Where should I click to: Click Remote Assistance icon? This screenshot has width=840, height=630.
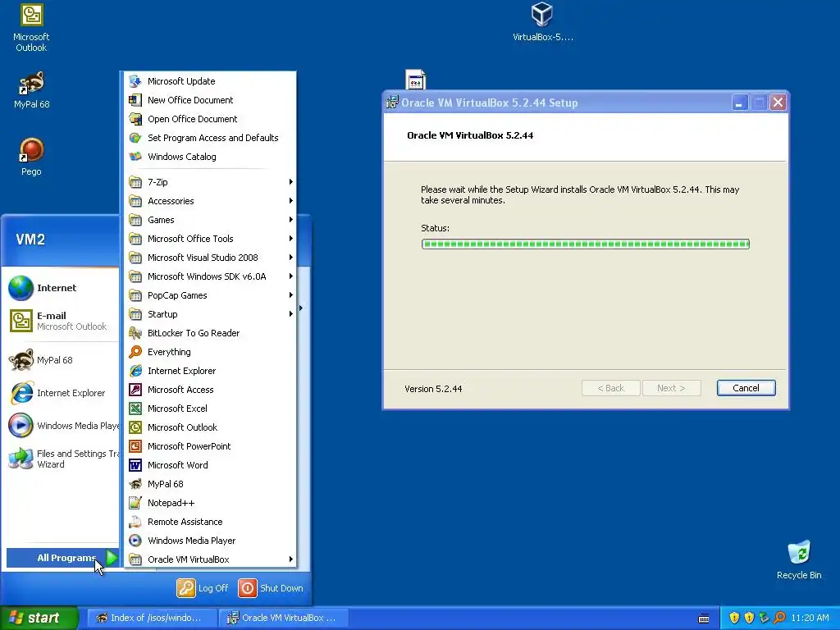click(x=135, y=522)
